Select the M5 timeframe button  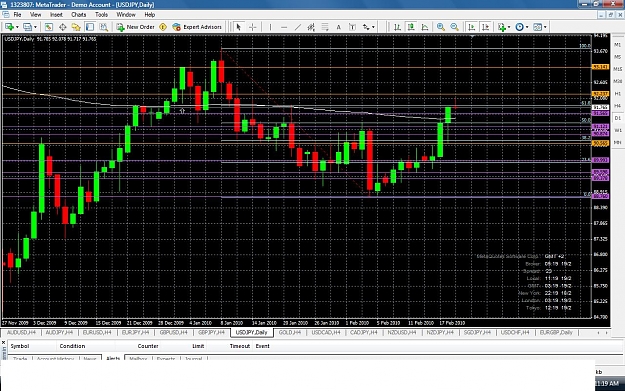click(x=617, y=57)
